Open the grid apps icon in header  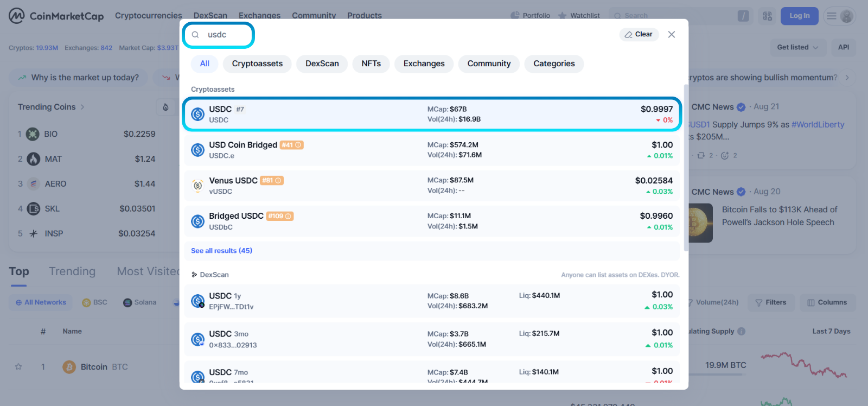coord(767,16)
